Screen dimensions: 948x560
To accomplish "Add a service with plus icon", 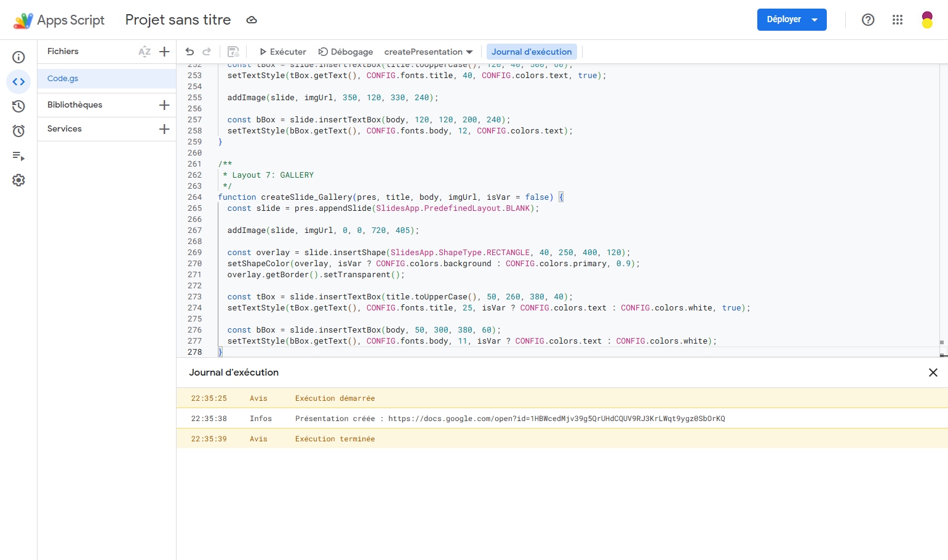I will click(164, 129).
